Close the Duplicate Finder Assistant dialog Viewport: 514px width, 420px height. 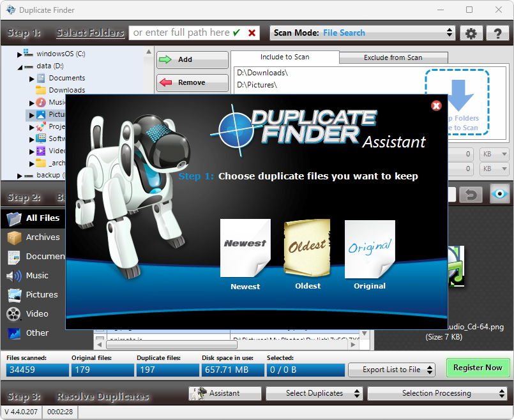pos(436,105)
